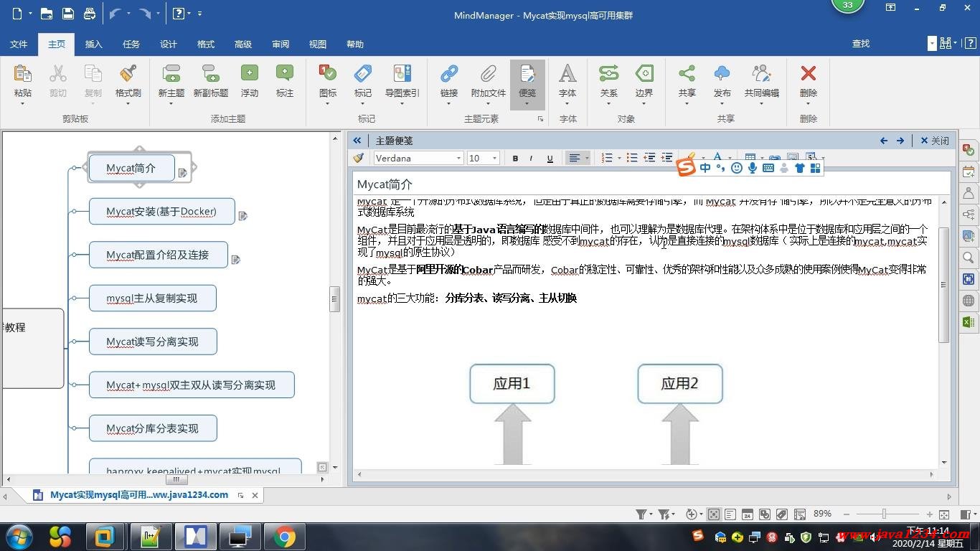Go to next topic note arrow
The image size is (980, 551).
900,141
